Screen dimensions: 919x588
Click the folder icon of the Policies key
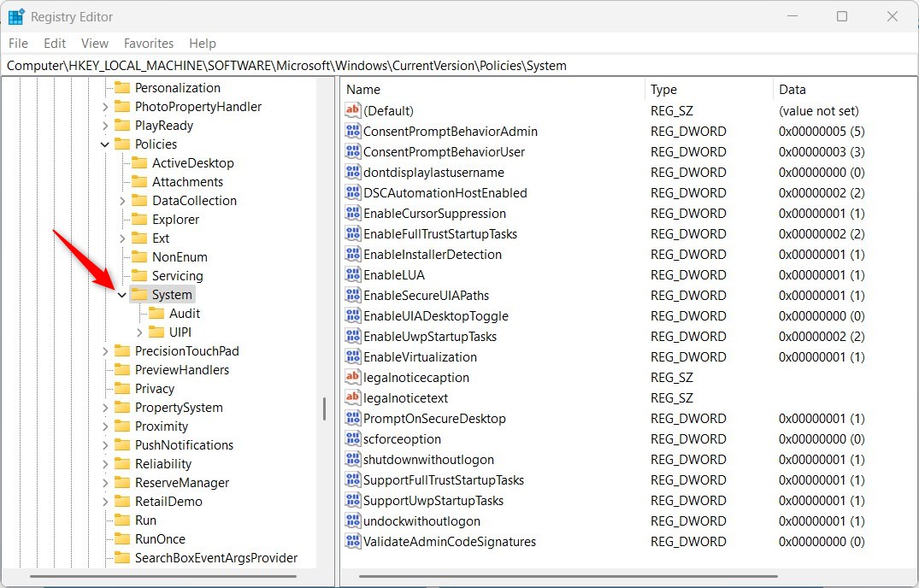tap(122, 144)
